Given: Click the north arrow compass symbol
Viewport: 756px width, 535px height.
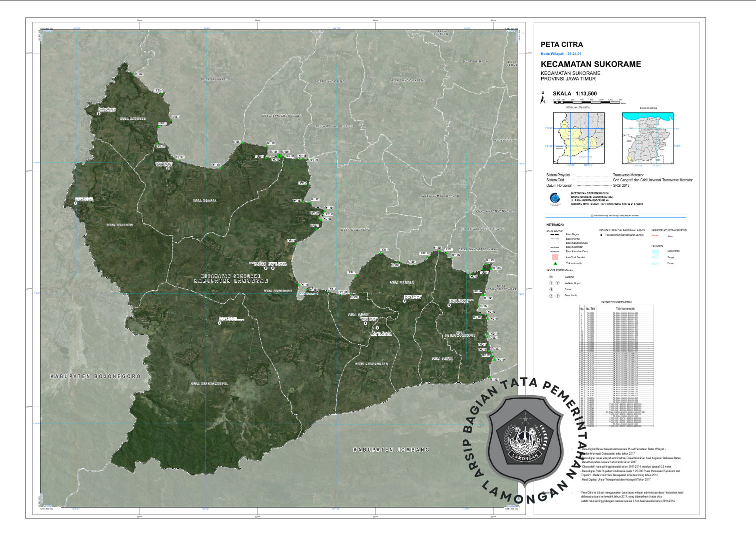Looking at the screenshot, I should (543, 98).
